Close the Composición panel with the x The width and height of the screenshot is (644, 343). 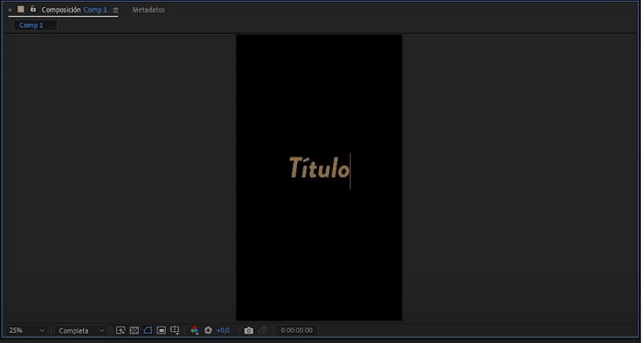tap(10, 10)
